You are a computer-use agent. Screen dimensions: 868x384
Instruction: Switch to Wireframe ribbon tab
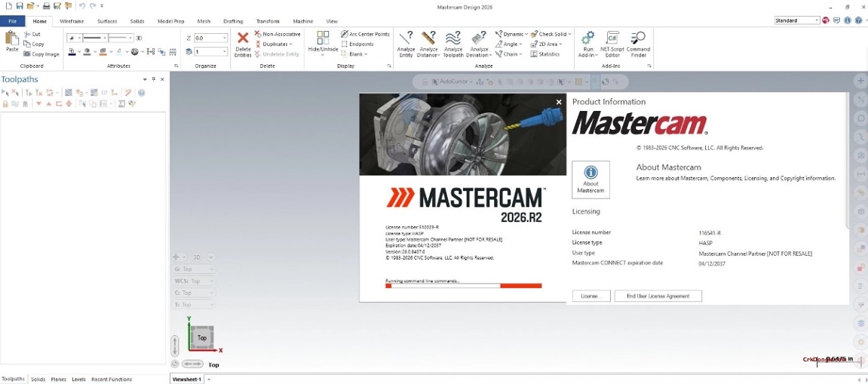click(72, 21)
